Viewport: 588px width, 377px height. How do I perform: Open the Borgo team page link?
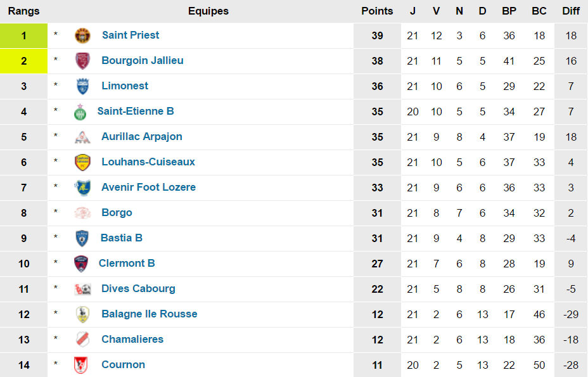click(117, 213)
